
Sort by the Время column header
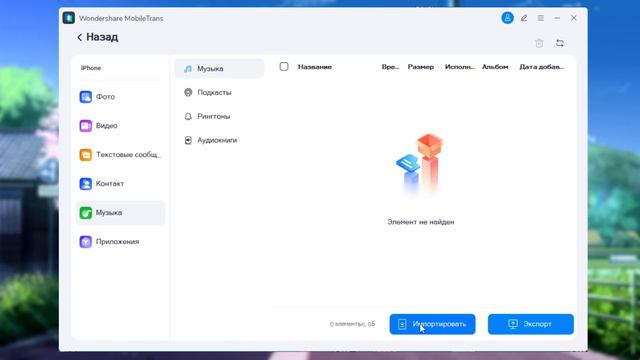(390, 67)
